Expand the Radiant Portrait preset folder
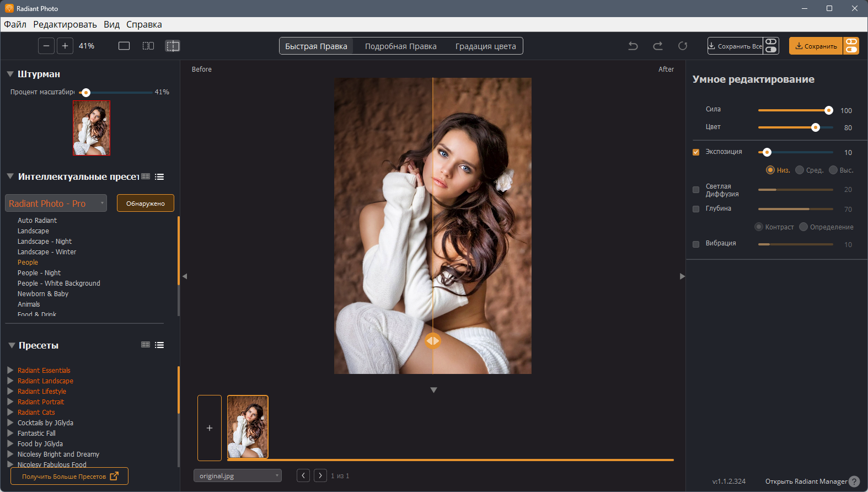This screenshot has height=492, width=868. pos(10,402)
